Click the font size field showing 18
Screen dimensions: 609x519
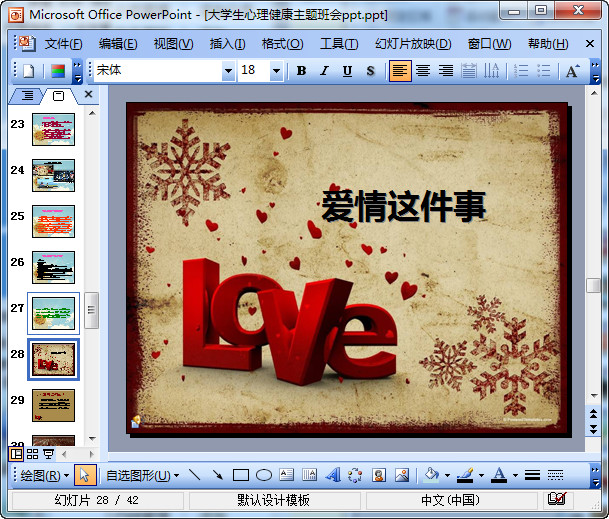(254, 71)
